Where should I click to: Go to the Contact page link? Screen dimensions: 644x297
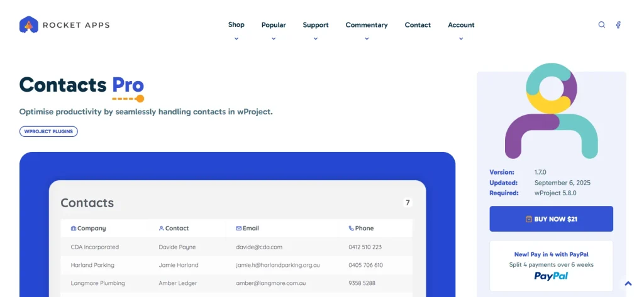tap(418, 25)
